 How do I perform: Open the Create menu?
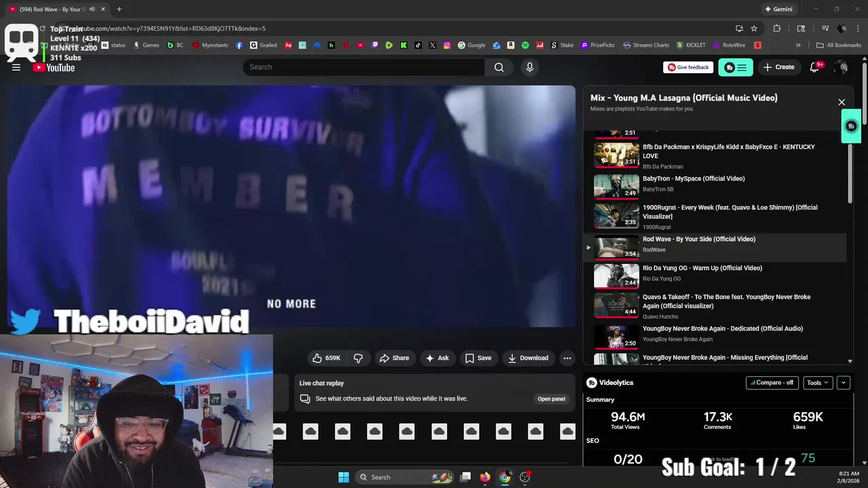tap(778, 67)
